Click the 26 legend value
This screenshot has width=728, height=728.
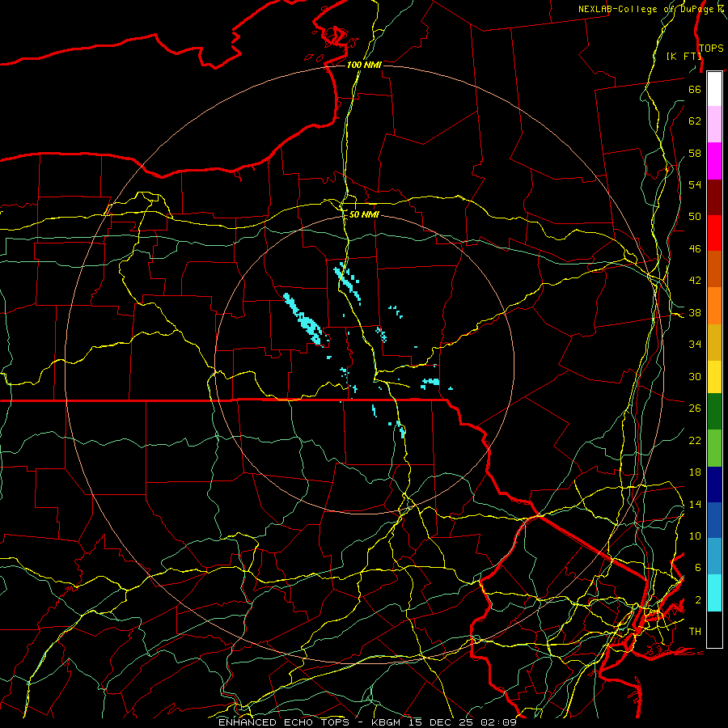tap(695, 408)
